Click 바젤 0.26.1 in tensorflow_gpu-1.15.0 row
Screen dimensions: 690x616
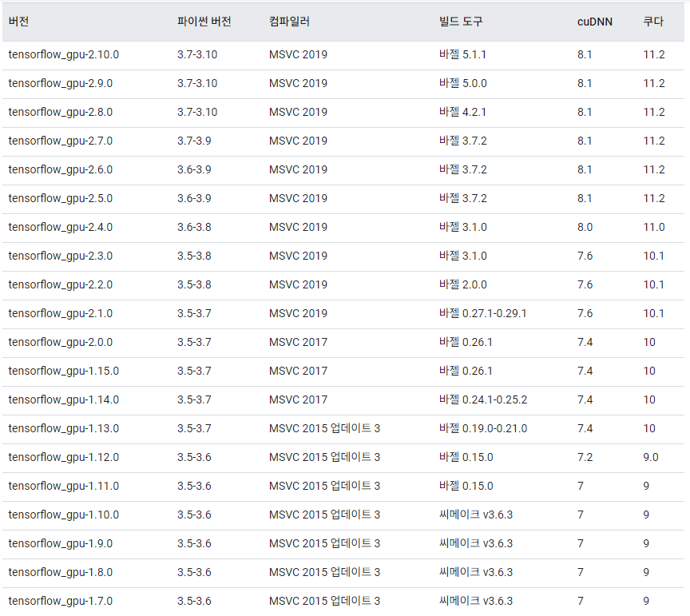click(466, 372)
